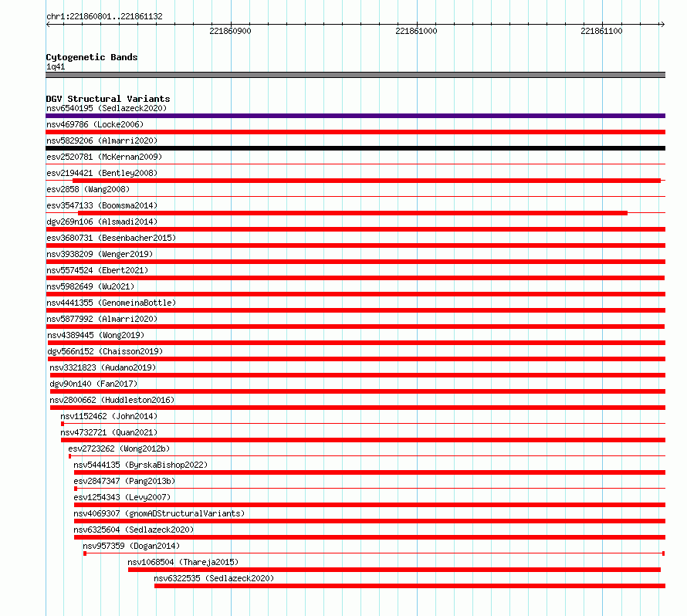Click nsv4732721 (Quan2021) label

click(x=109, y=432)
